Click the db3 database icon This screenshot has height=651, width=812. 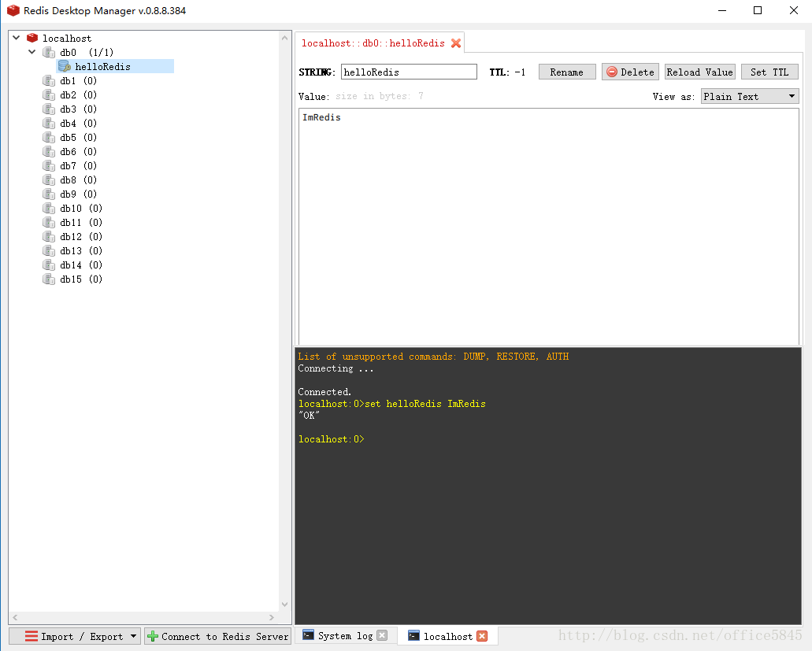pyautogui.click(x=49, y=109)
